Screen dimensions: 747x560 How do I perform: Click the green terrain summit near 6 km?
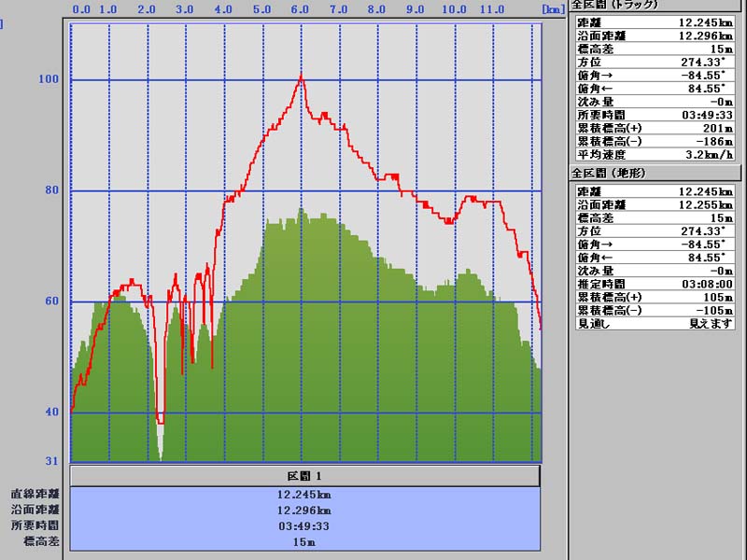(x=301, y=210)
